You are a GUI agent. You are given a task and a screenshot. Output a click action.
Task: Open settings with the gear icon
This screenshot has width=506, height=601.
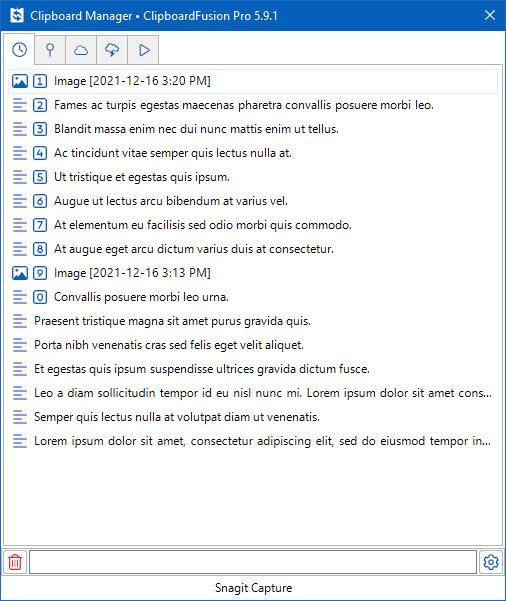pos(491,562)
